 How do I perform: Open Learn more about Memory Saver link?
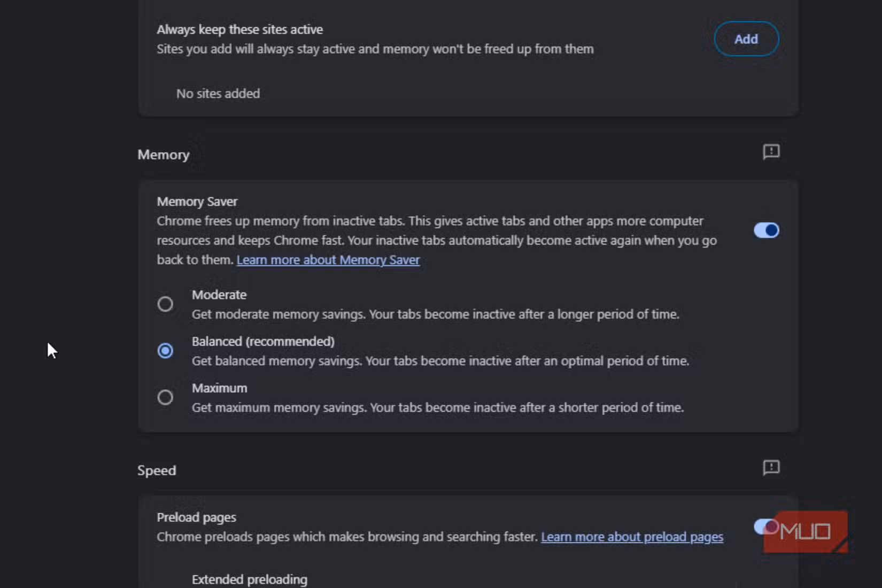tap(328, 260)
